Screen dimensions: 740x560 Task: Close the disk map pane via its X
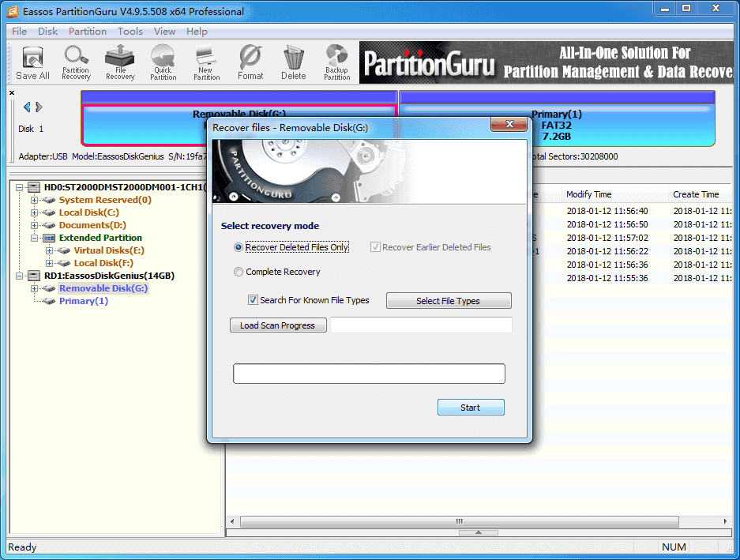tap(12, 92)
